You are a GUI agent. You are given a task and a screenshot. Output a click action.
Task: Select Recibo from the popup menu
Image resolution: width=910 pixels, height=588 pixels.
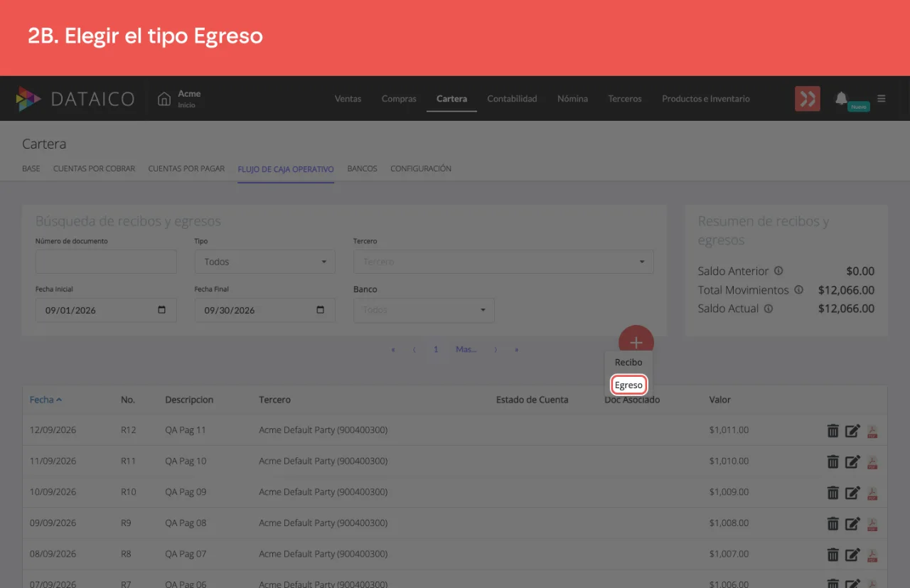[x=628, y=363]
